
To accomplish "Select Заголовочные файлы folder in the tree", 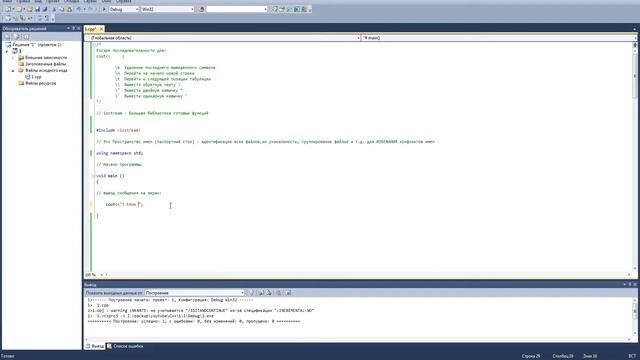I will (45, 64).
